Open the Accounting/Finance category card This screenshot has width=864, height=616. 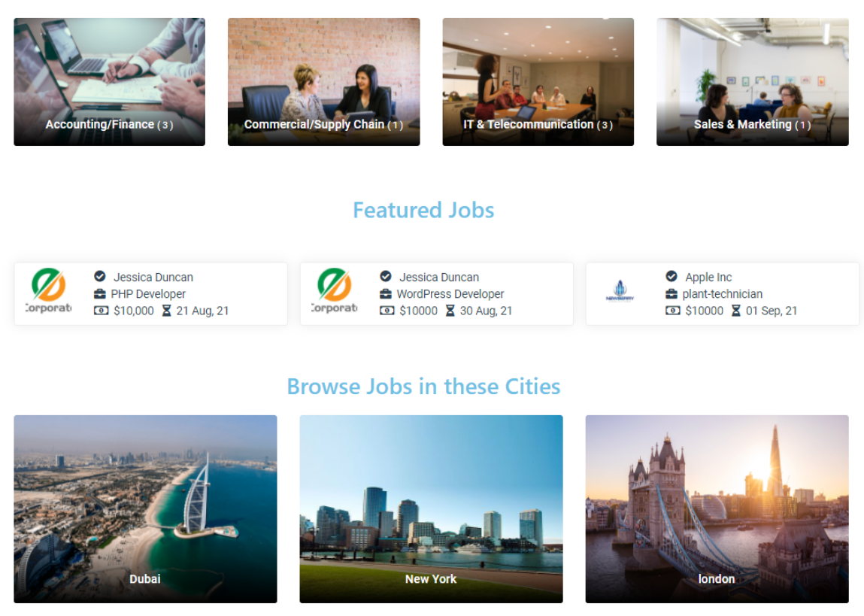click(x=109, y=81)
